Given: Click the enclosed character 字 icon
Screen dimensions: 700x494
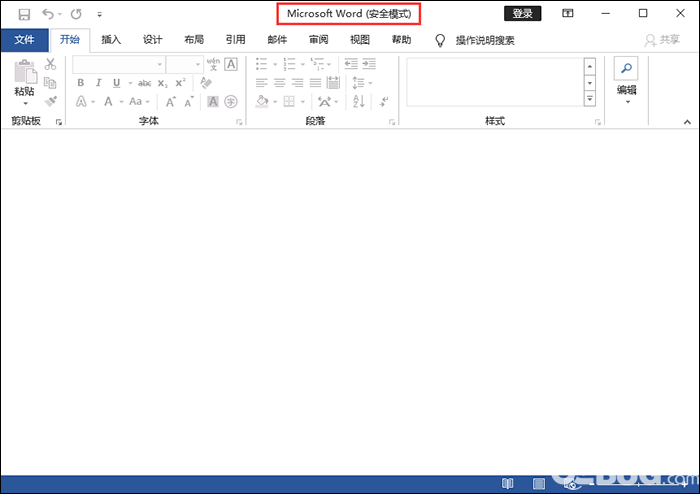Looking at the screenshot, I should 231,102.
